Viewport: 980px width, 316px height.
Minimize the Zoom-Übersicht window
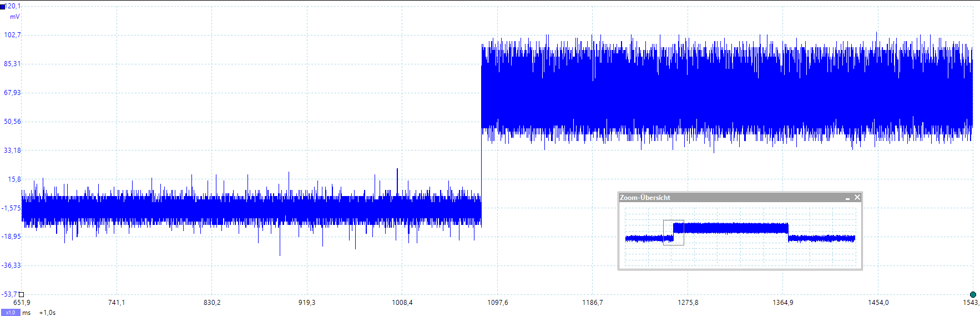pos(847,198)
